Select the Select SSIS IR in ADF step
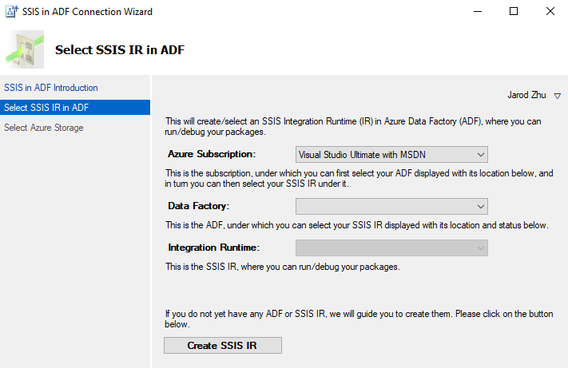Image resolution: width=568 pixels, height=368 pixels. (75, 108)
